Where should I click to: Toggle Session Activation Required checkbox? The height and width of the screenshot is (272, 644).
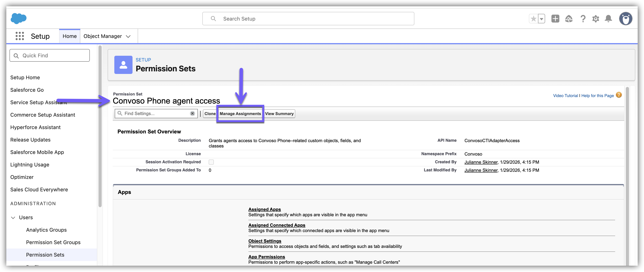point(211,162)
